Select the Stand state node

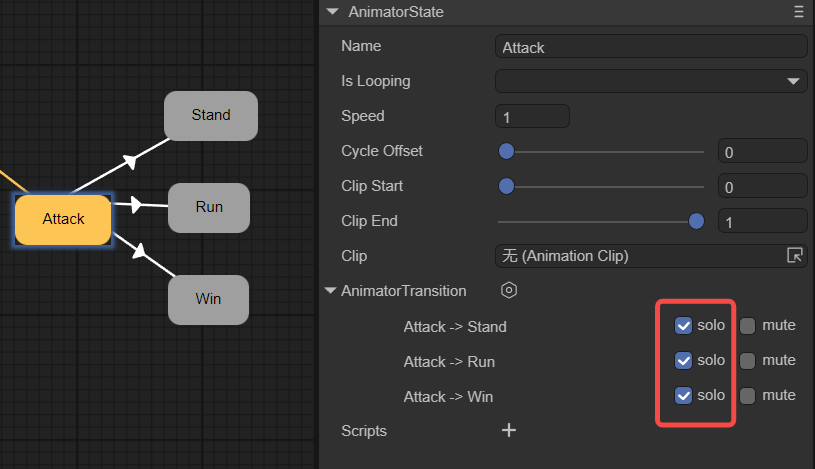(x=211, y=115)
